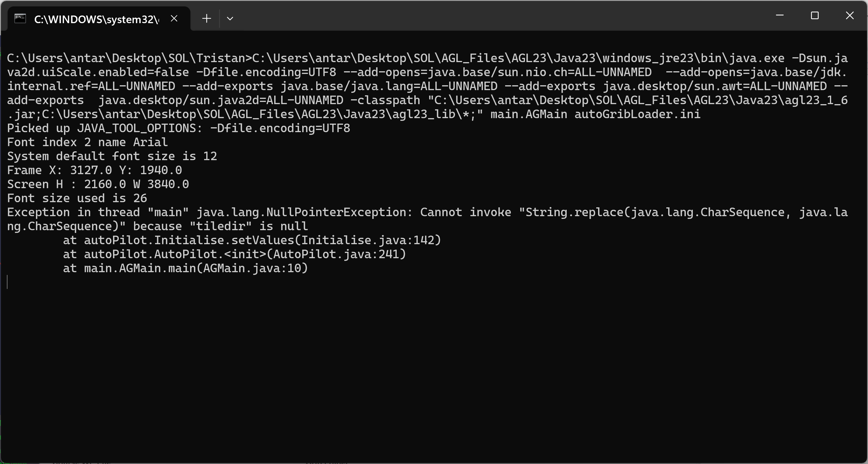Image resolution: width=868 pixels, height=464 pixels.
Task: Maximize the terminal window
Action: (x=815, y=16)
